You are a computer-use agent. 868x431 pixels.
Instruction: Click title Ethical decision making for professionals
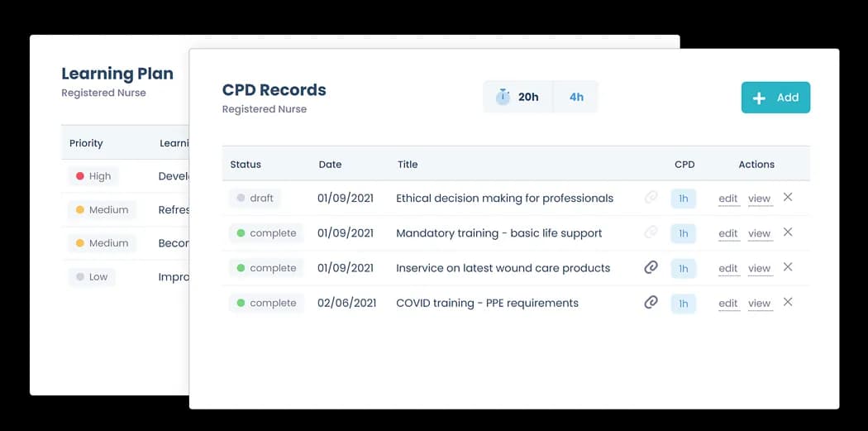pos(505,199)
